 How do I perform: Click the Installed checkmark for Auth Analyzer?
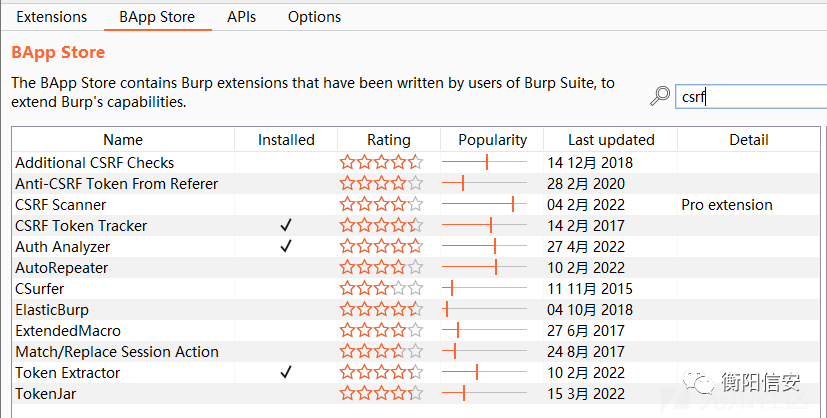(286, 247)
